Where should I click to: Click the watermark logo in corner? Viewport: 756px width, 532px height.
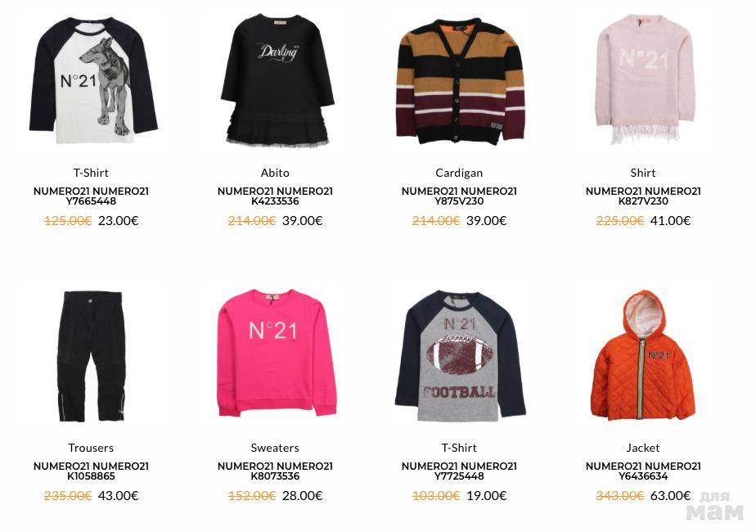(x=714, y=506)
